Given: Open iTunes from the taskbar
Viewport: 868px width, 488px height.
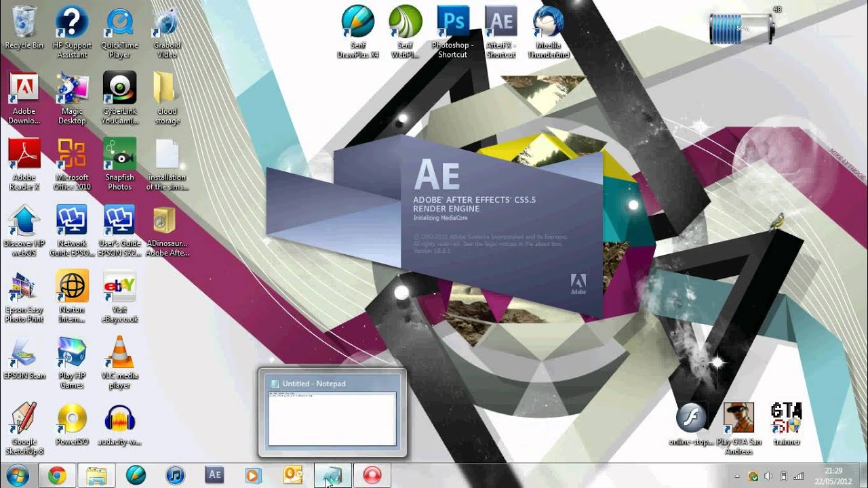Looking at the screenshot, I should [x=175, y=476].
